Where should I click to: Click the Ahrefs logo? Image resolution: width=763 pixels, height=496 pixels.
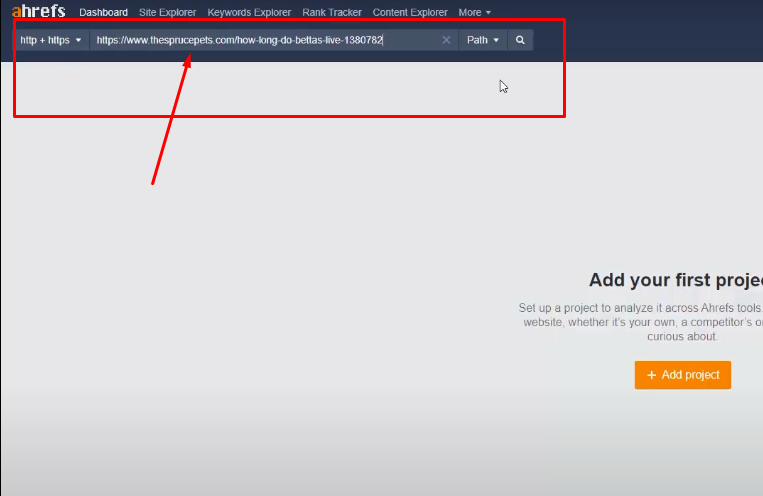[38, 11]
